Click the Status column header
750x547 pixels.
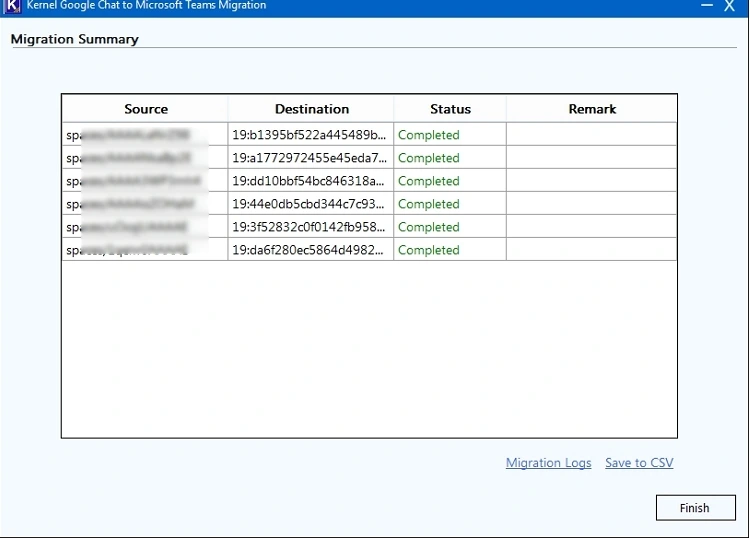pos(450,109)
